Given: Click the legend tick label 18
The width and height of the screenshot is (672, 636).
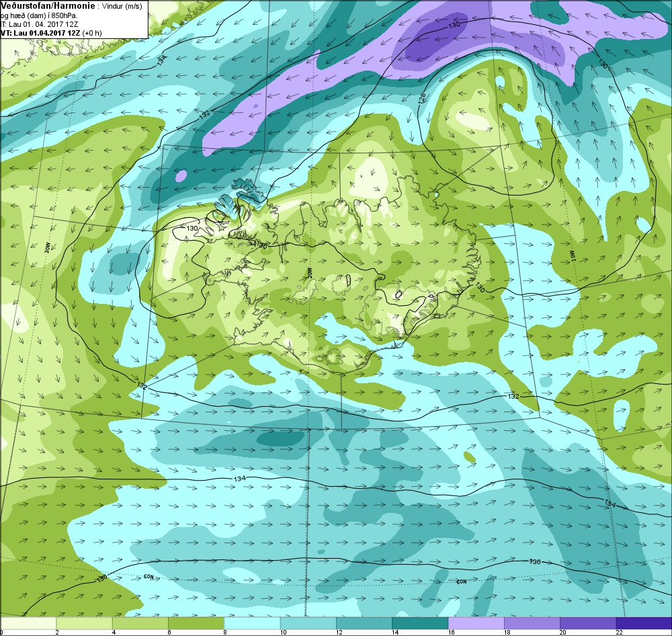Looking at the screenshot, I should pyautogui.click(x=507, y=632).
